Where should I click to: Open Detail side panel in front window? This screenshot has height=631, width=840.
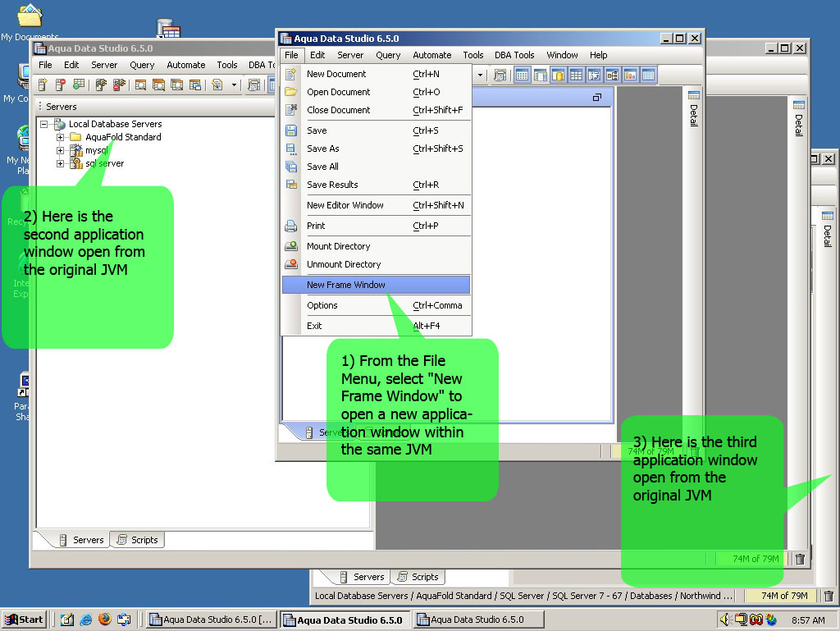(x=694, y=109)
